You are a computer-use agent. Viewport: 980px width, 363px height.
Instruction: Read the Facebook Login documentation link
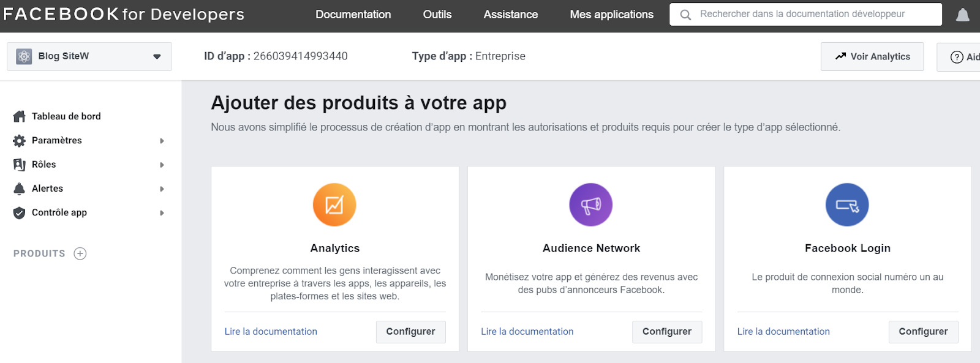783,331
